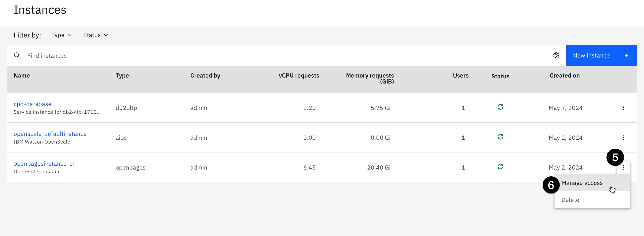Click overflow menu of openpagesinstance-cr row

pos(623,167)
